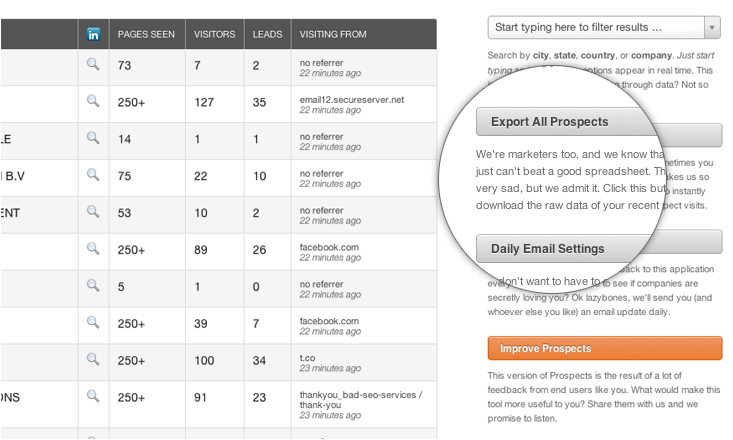733x440 pixels.
Task: Sort by the Visitors column header
Action: tap(215, 34)
